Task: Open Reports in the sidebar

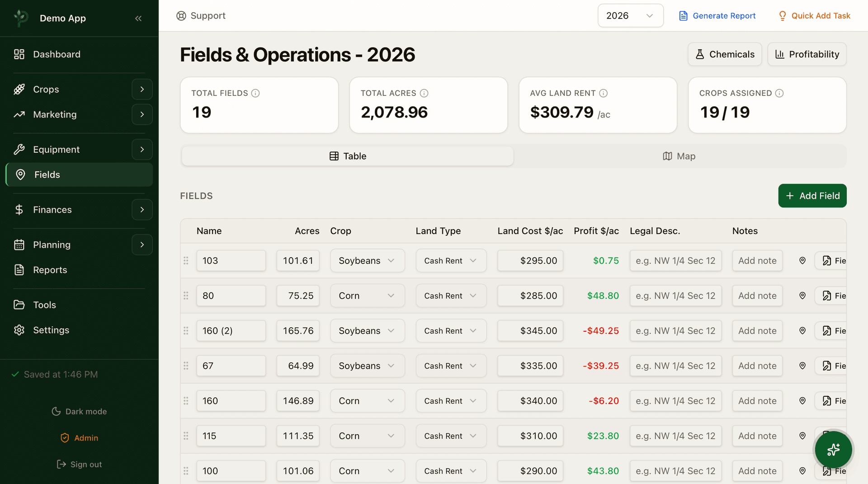Action: tap(50, 270)
